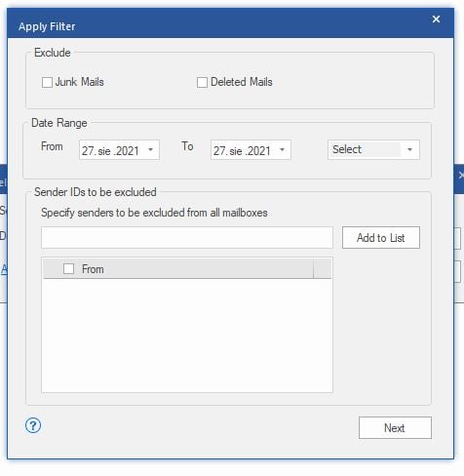The height and width of the screenshot is (476, 464).
Task: Open the calendar arrow of the To date
Action: click(282, 150)
